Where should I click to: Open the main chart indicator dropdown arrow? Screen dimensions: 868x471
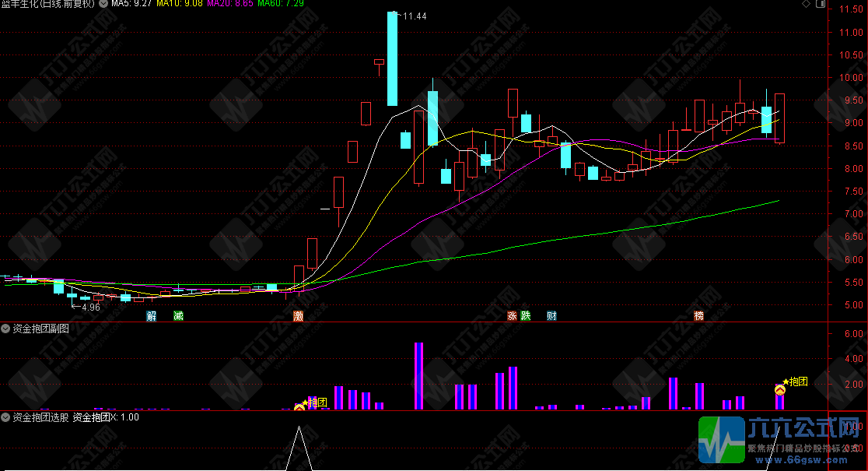click(103, 4)
